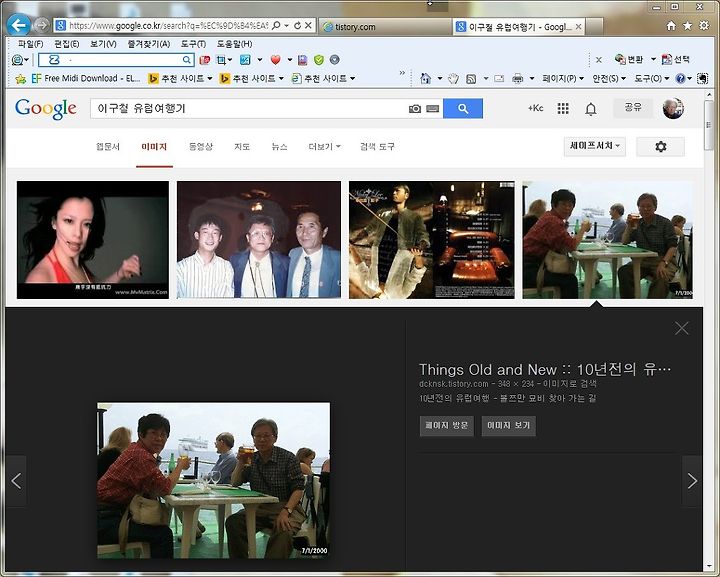This screenshot has width=720, height=577.
Task: Click the Read Mail envelope icon
Action: tap(499, 79)
